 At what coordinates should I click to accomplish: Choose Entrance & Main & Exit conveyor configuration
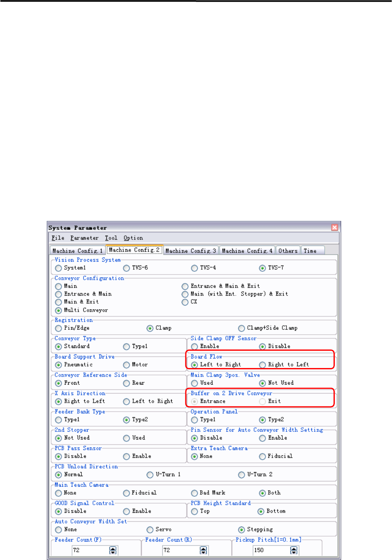click(185, 286)
